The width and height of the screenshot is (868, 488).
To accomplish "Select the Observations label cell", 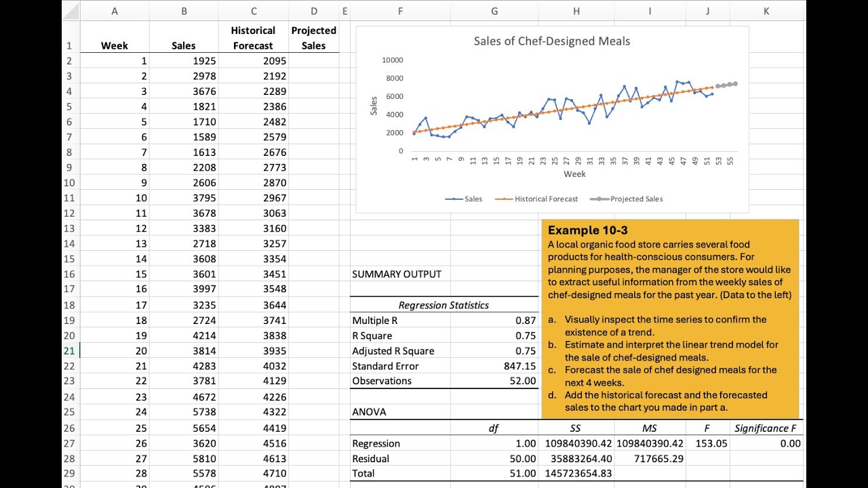I will click(400, 381).
